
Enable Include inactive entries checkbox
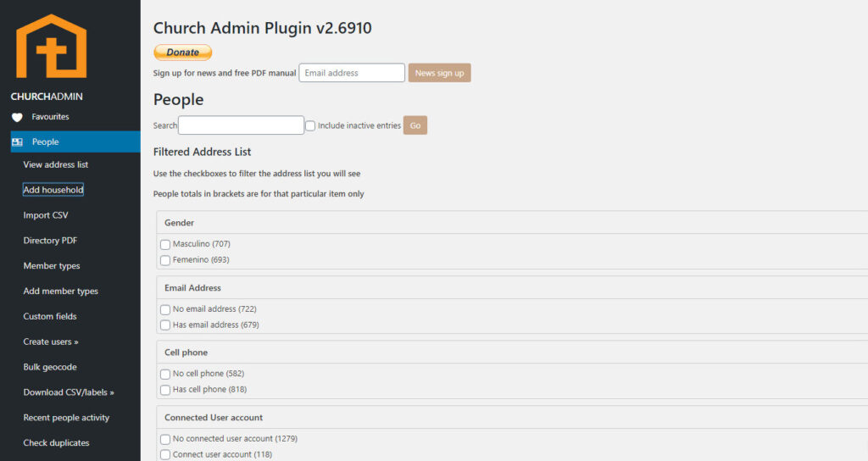[x=310, y=126]
